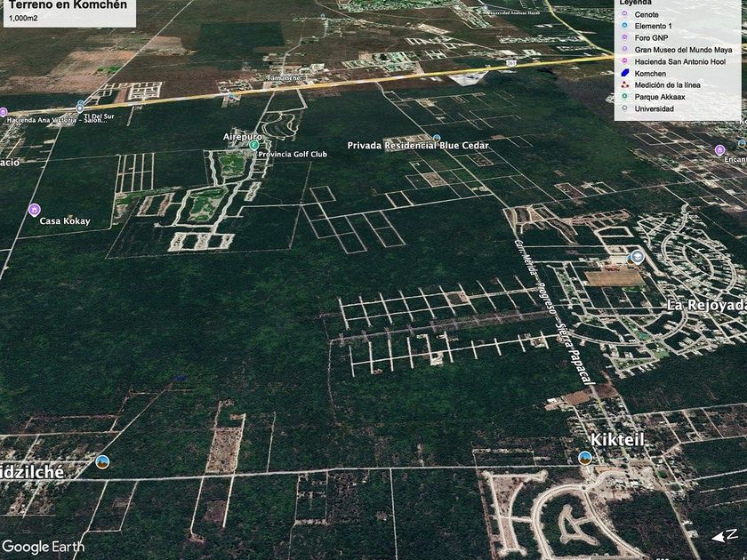Click the 'Parque Akkaax' legend text

pos(660,97)
